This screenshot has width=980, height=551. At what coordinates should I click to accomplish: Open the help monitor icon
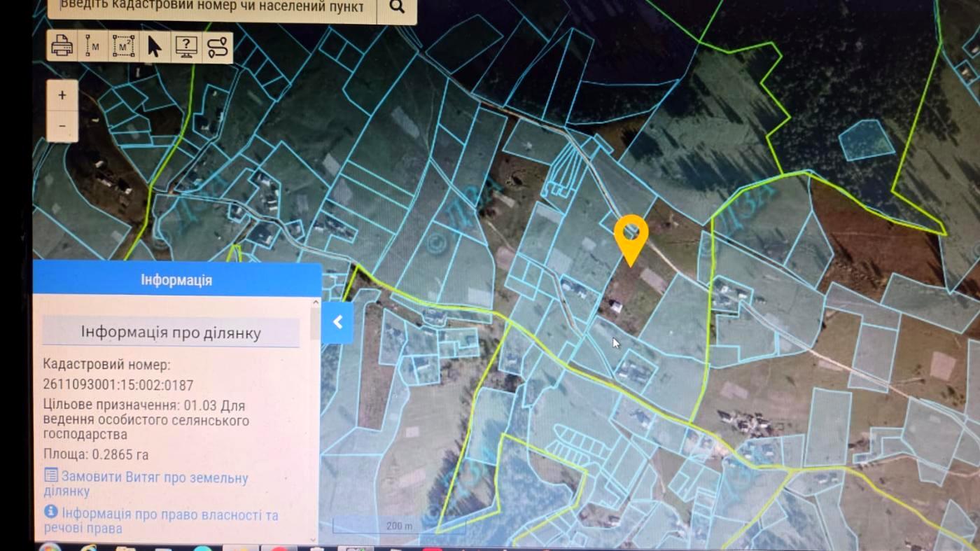(185, 48)
